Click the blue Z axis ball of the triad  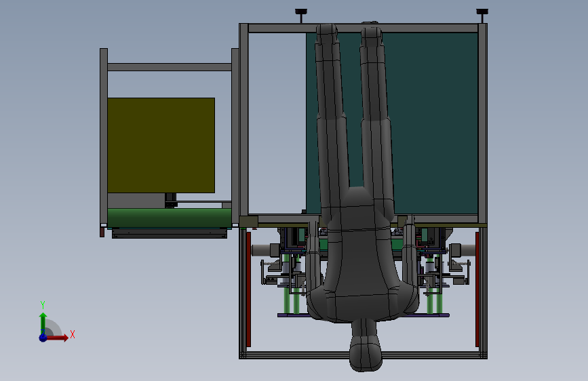[43, 338]
